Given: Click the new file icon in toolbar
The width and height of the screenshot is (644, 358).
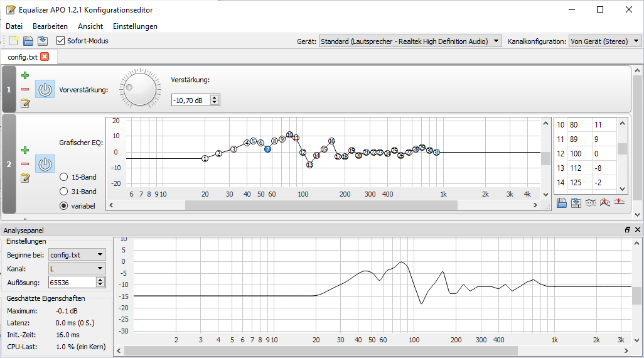Looking at the screenshot, I should tap(13, 41).
